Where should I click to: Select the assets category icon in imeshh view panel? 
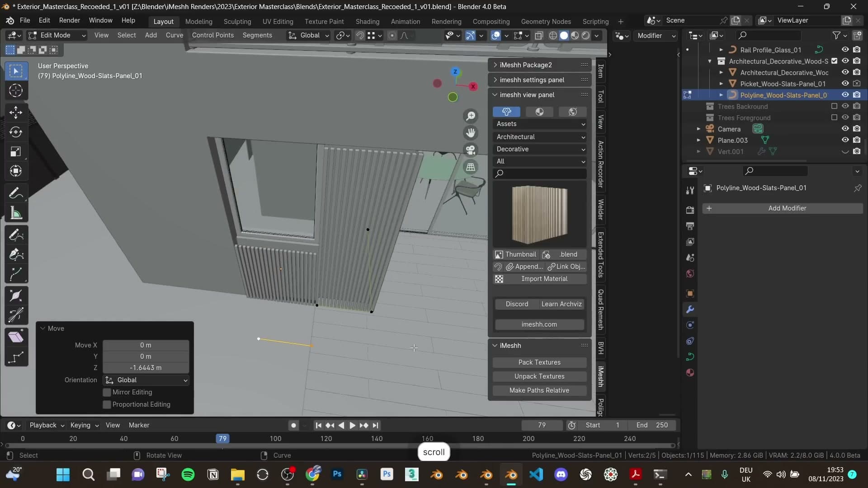(506, 112)
